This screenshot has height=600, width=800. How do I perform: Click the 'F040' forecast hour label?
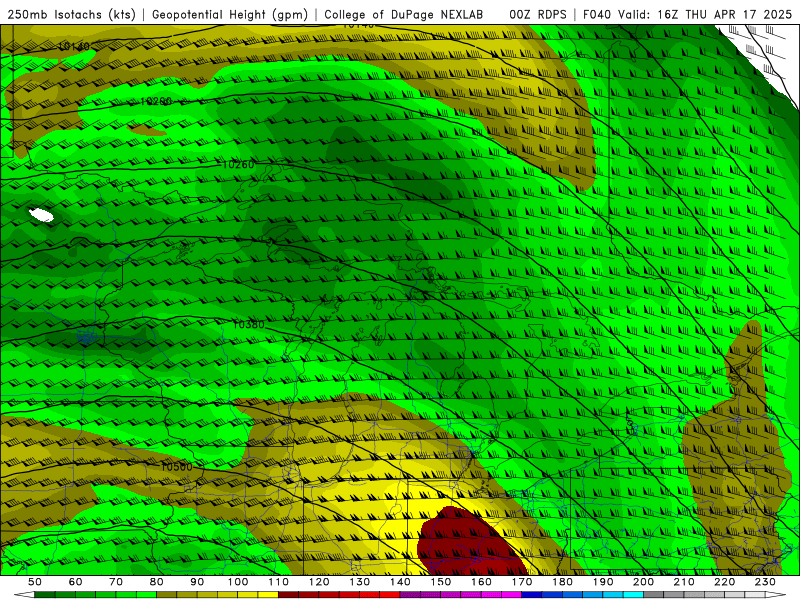(597, 15)
